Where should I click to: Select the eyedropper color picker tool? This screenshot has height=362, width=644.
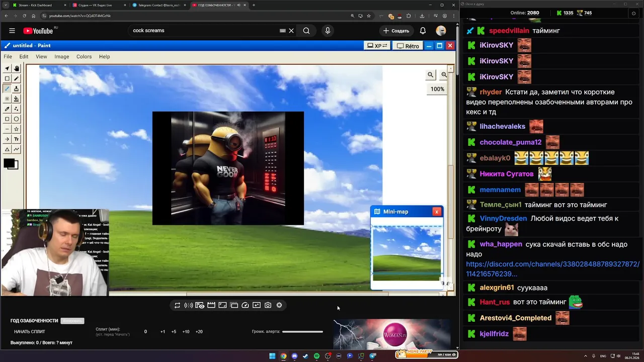pyautogui.click(x=7, y=109)
